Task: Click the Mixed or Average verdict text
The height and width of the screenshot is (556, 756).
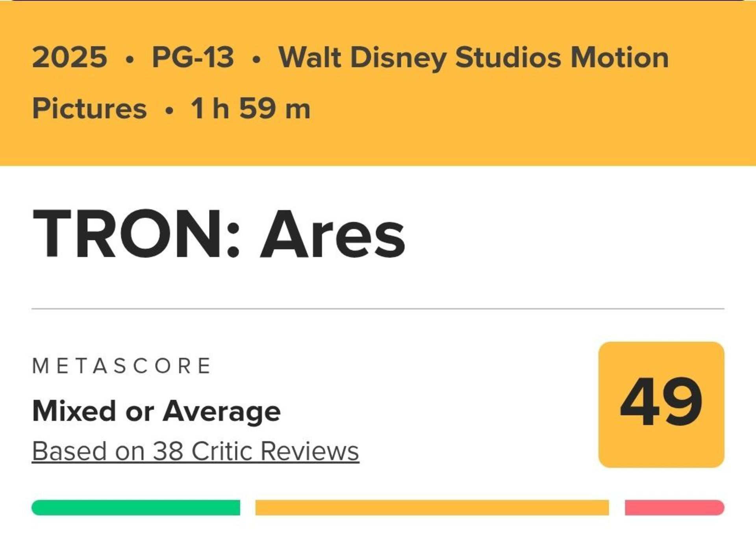Action: pos(156,411)
